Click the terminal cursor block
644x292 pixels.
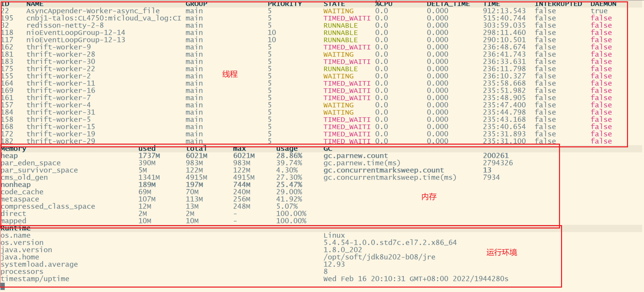[x=3, y=286]
